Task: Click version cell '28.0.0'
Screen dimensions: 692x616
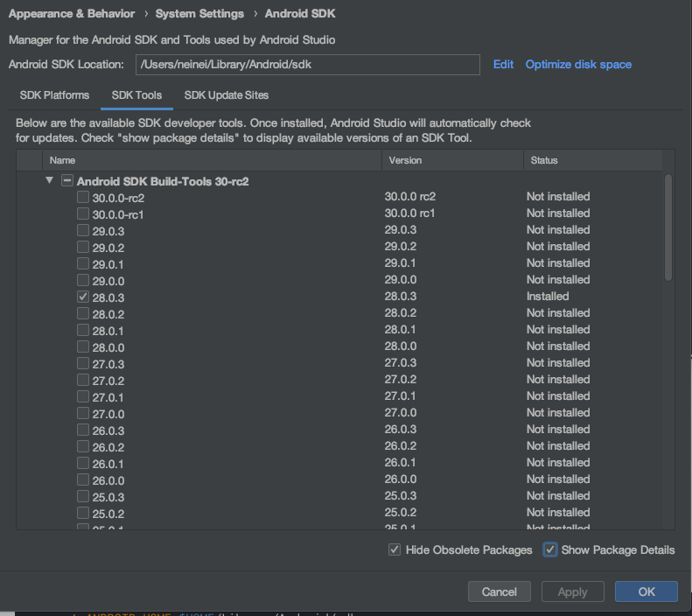Action: pos(401,346)
